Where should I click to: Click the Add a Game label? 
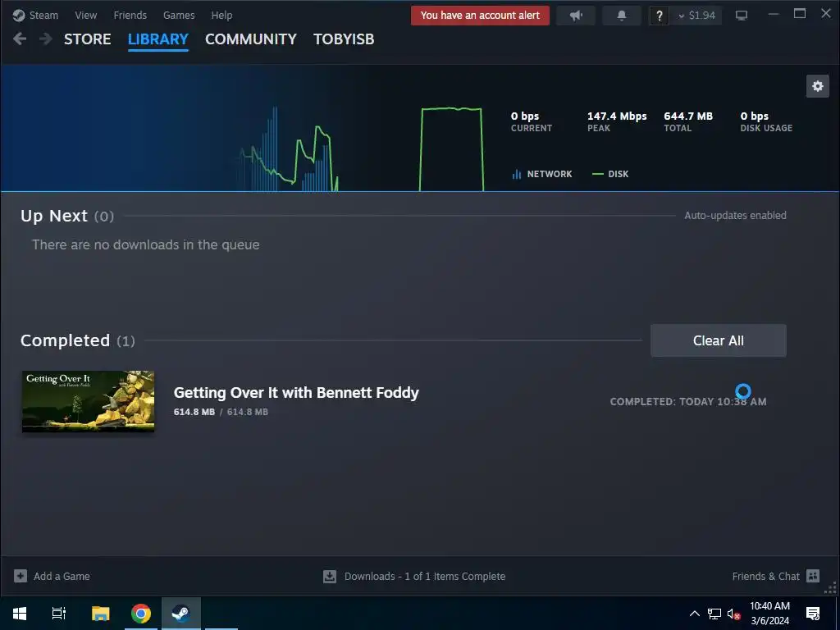[x=62, y=577]
